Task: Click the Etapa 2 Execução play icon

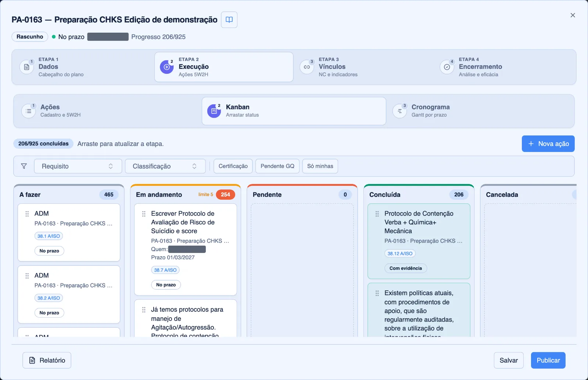Action: [x=166, y=67]
